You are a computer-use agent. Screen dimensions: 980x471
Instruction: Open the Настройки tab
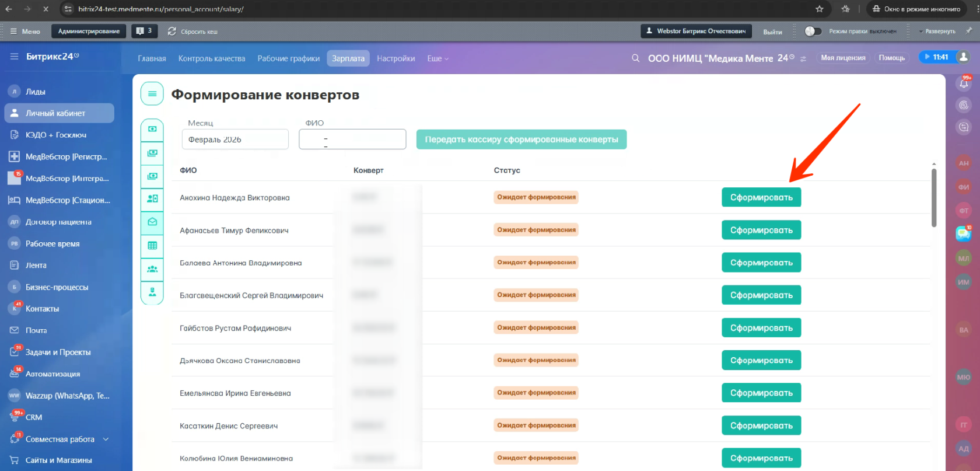point(395,58)
